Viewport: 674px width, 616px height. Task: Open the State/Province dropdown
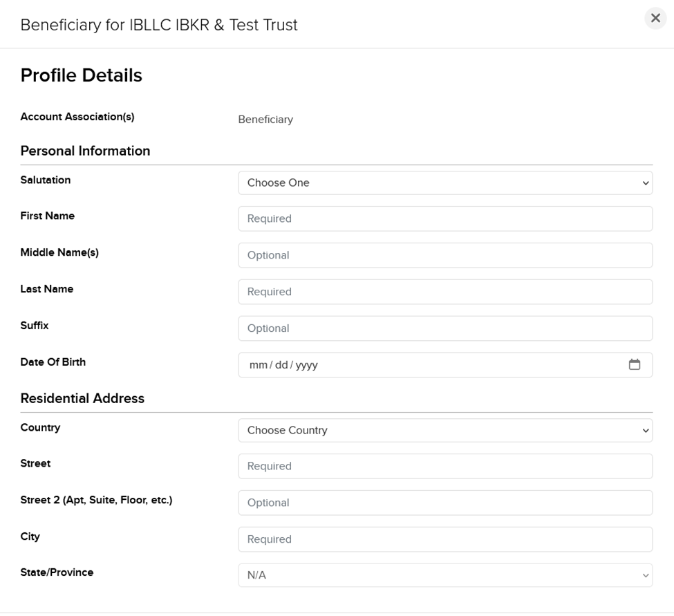coord(445,575)
